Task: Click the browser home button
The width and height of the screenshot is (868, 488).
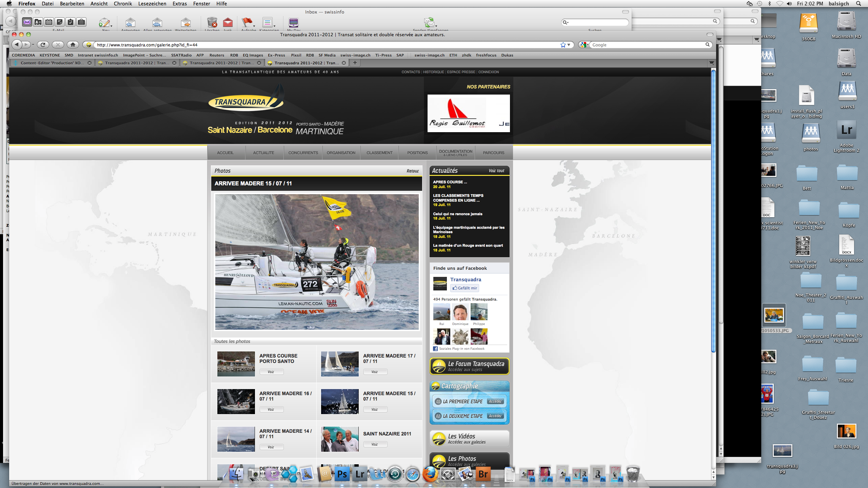Action: coord(73,45)
